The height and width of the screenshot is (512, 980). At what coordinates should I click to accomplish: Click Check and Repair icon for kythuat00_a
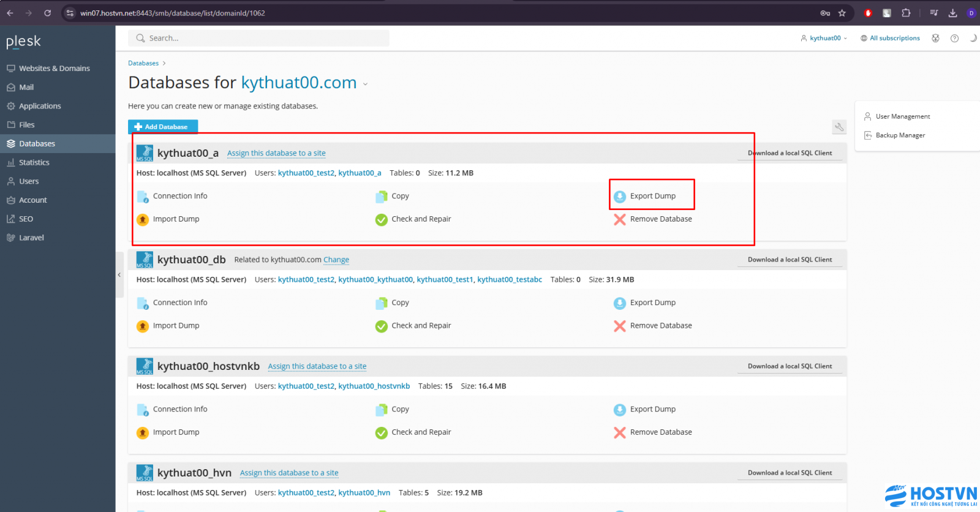tap(382, 219)
